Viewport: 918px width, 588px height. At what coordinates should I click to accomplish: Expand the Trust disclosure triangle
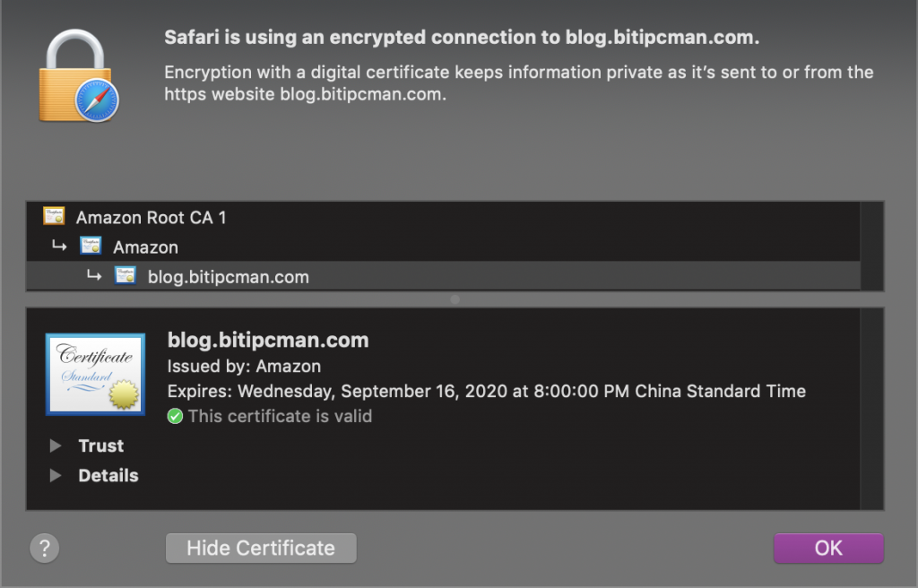pyautogui.click(x=56, y=445)
